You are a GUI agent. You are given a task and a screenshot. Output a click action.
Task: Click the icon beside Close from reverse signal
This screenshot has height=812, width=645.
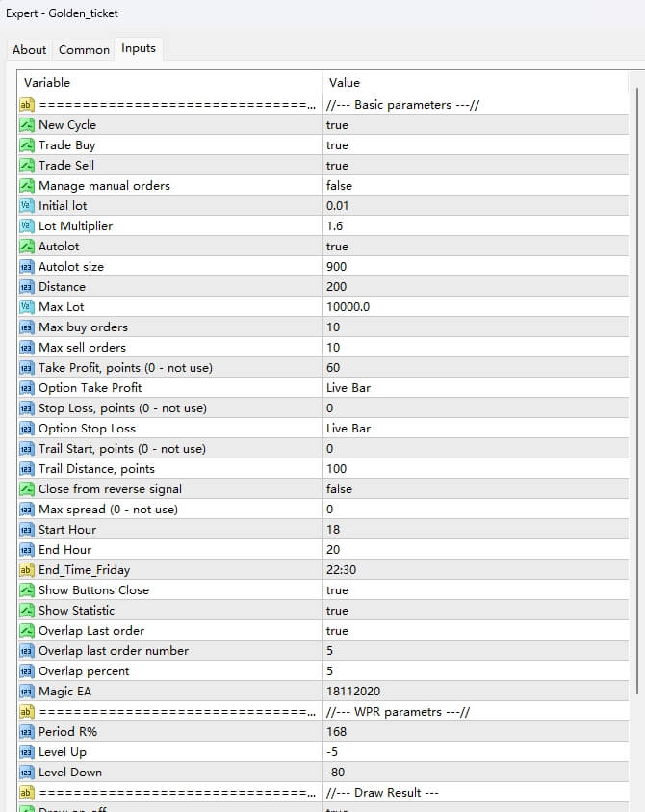(26, 488)
